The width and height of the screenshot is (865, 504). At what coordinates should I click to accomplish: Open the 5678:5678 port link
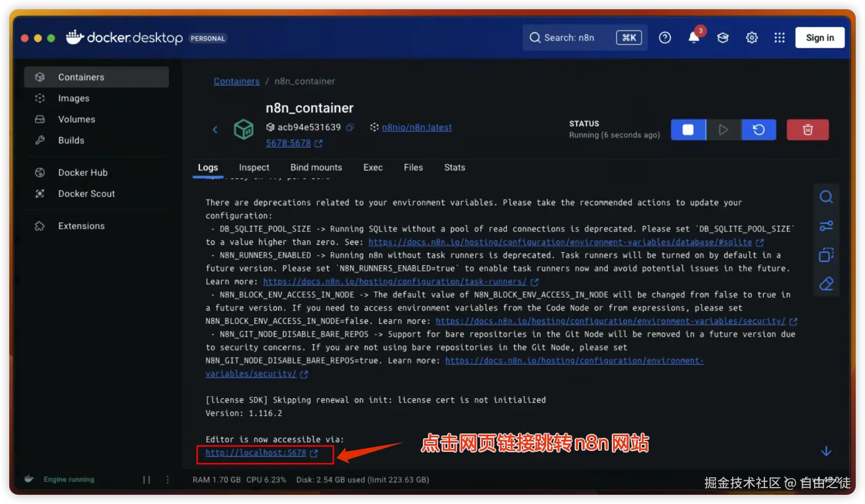click(x=288, y=143)
